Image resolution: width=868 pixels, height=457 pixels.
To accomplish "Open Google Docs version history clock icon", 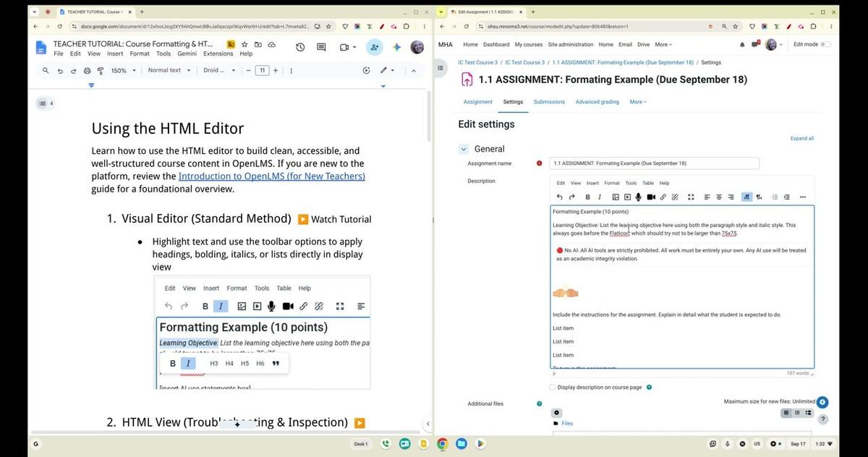I will (300, 47).
